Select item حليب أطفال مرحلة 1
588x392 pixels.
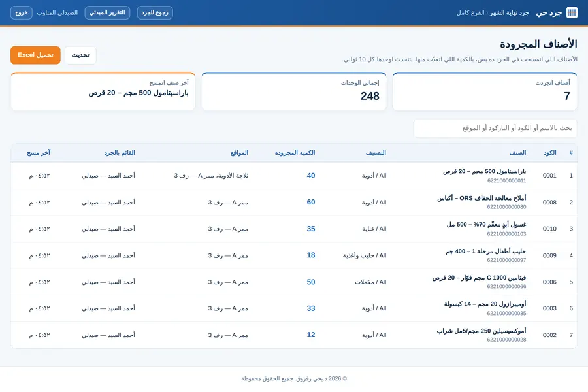tap(485, 252)
